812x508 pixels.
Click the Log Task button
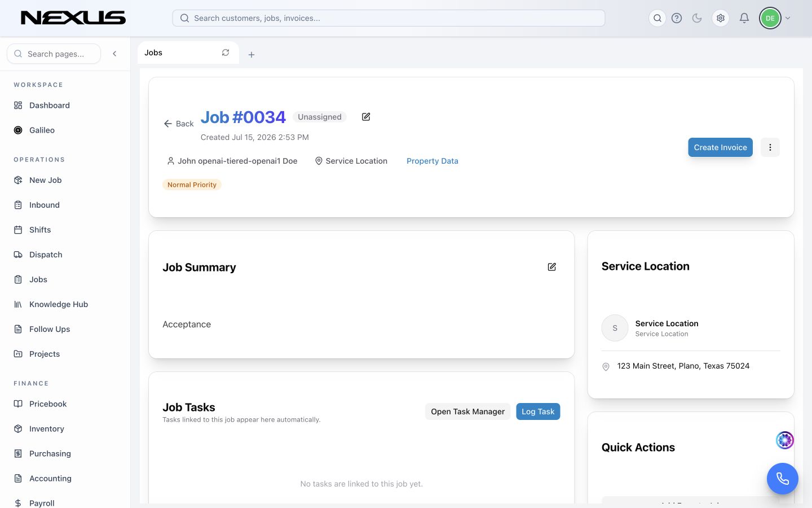(x=538, y=411)
